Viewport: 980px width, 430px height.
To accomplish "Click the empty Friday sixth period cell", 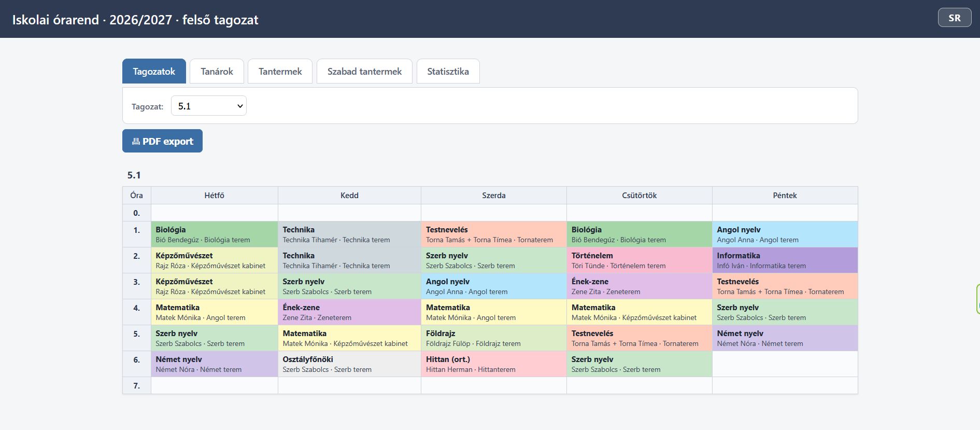I will pos(785,364).
